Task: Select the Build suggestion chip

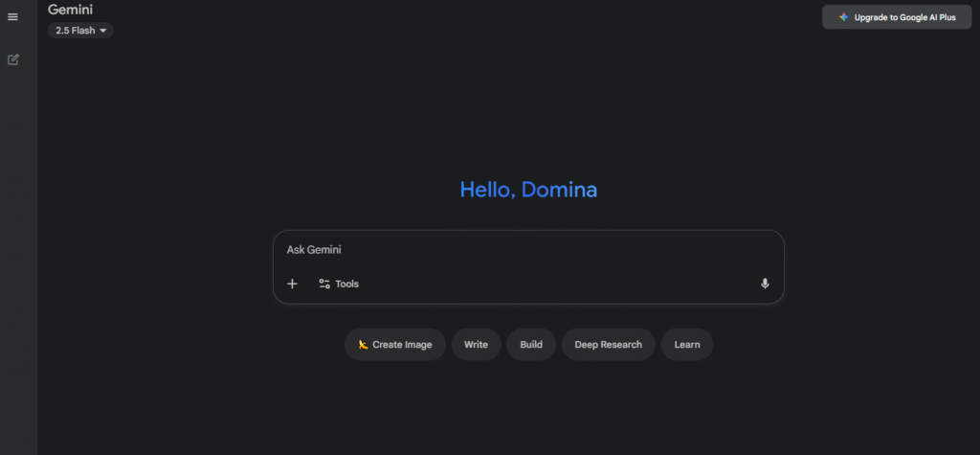Action: (x=531, y=345)
